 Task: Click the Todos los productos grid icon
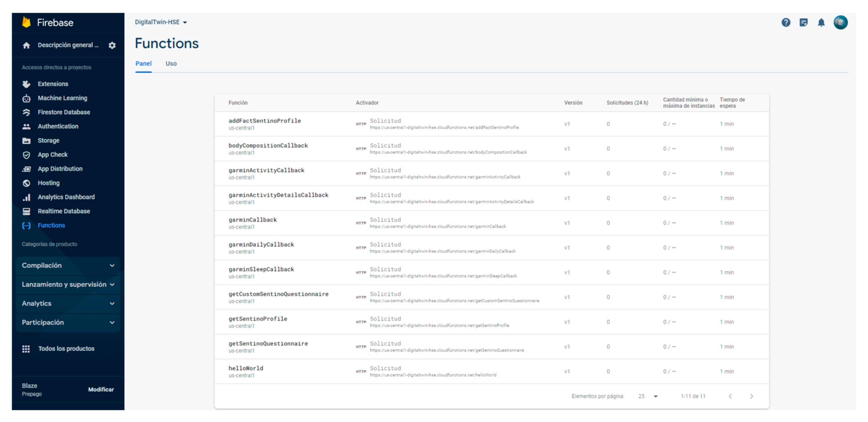(x=26, y=349)
